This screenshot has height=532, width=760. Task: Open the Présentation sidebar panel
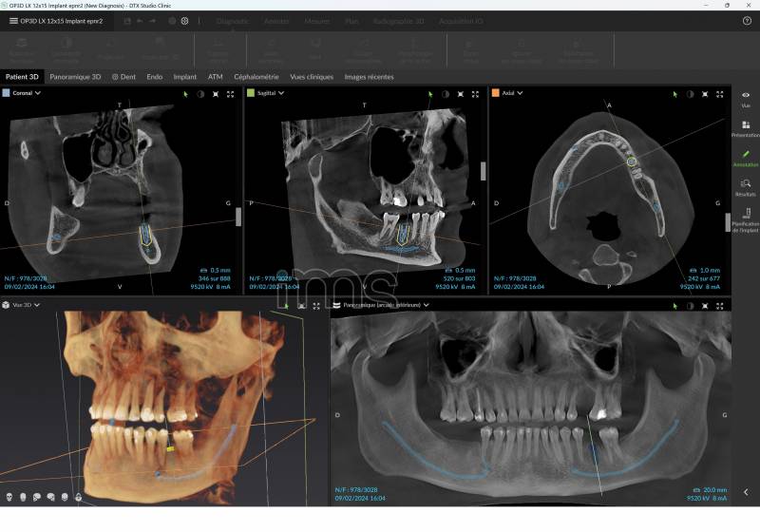coord(746,128)
